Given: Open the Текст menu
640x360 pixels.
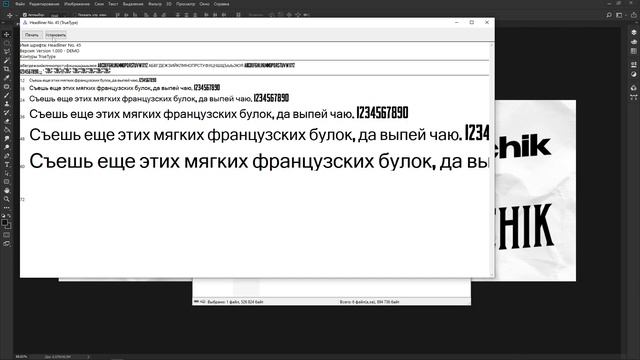Looking at the screenshot, I should click(113, 4).
